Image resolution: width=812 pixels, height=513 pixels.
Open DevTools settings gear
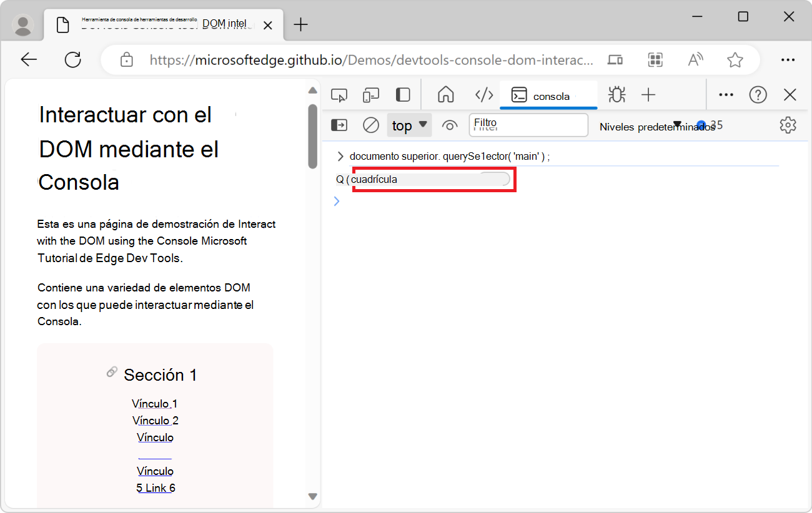[x=788, y=125]
